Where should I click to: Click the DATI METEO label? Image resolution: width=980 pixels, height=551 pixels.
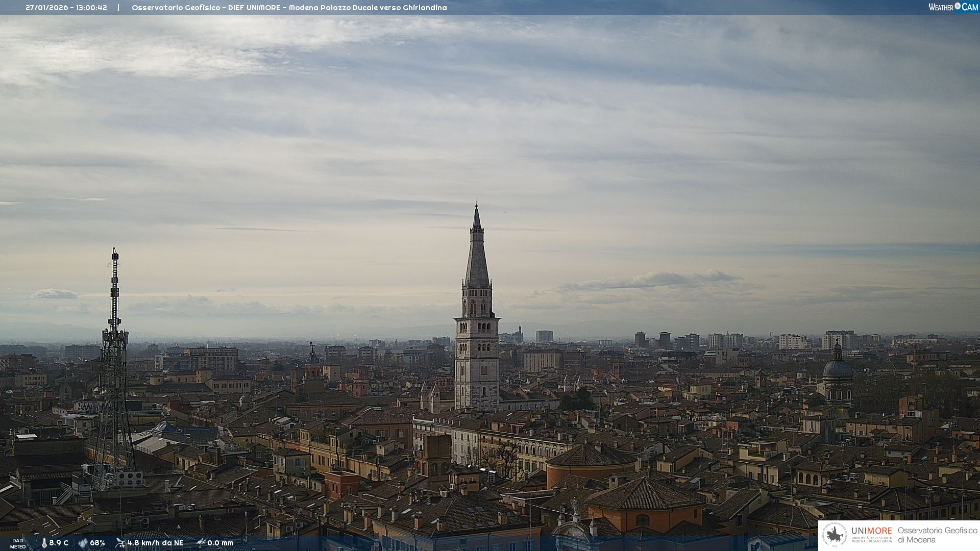coord(18,543)
